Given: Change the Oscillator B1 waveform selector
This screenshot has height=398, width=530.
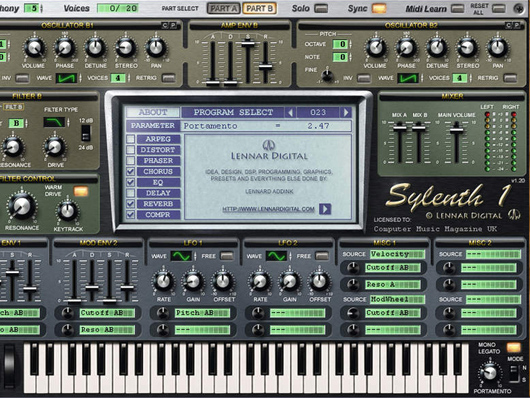Looking at the screenshot, I should [66, 78].
